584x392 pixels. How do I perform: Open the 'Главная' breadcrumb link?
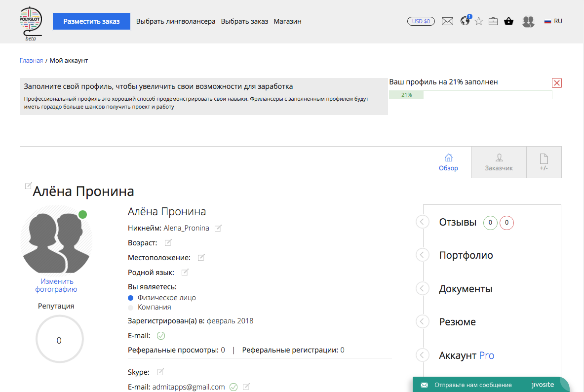[31, 60]
